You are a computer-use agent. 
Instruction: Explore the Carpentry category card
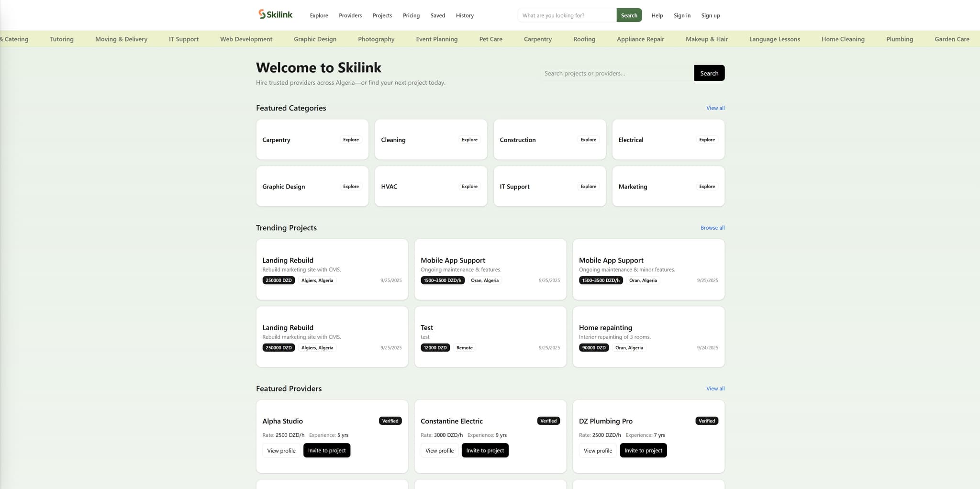click(351, 139)
